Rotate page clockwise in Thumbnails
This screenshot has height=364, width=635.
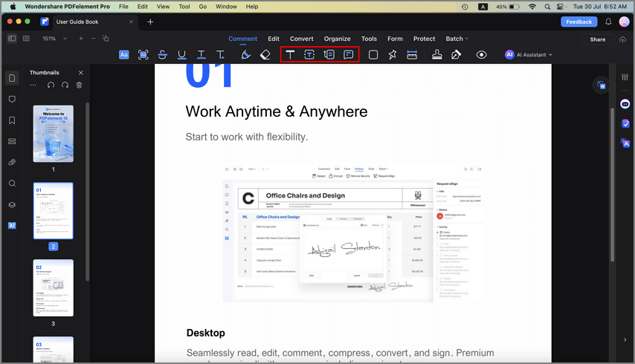click(65, 85)
